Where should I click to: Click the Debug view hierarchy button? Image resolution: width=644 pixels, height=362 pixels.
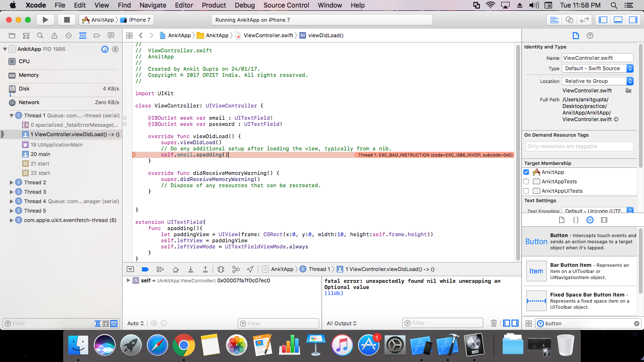(x=221, y=270)
